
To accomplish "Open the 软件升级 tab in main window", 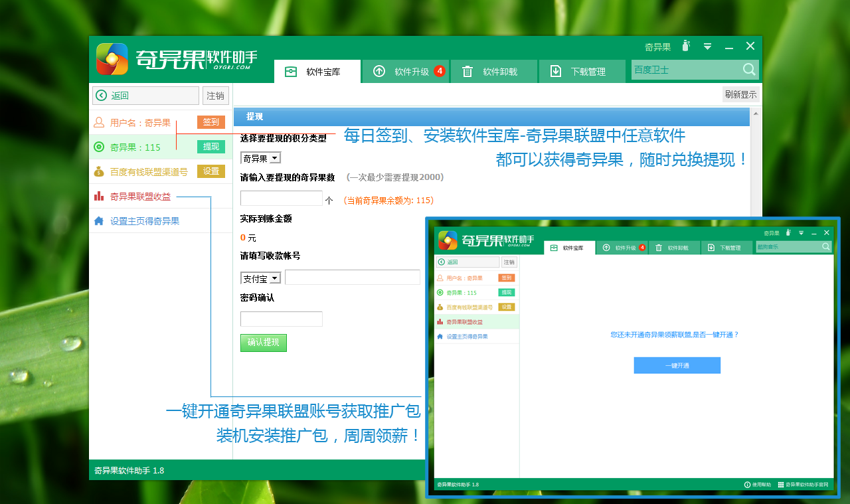I will 406,72.
